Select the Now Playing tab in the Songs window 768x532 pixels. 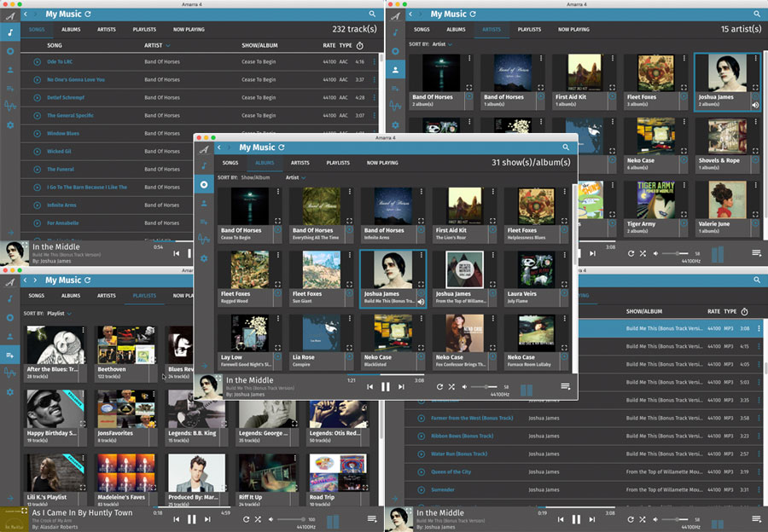click(x=189, y=30)
